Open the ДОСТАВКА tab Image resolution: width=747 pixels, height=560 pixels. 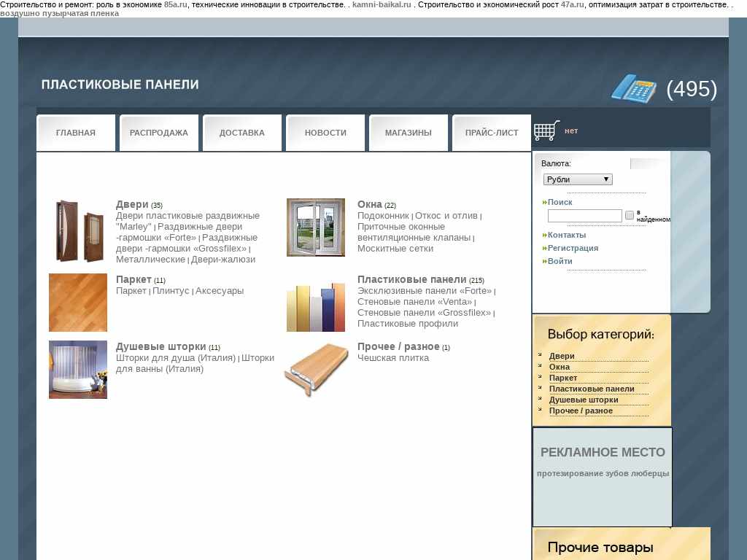tap(242, 133)
